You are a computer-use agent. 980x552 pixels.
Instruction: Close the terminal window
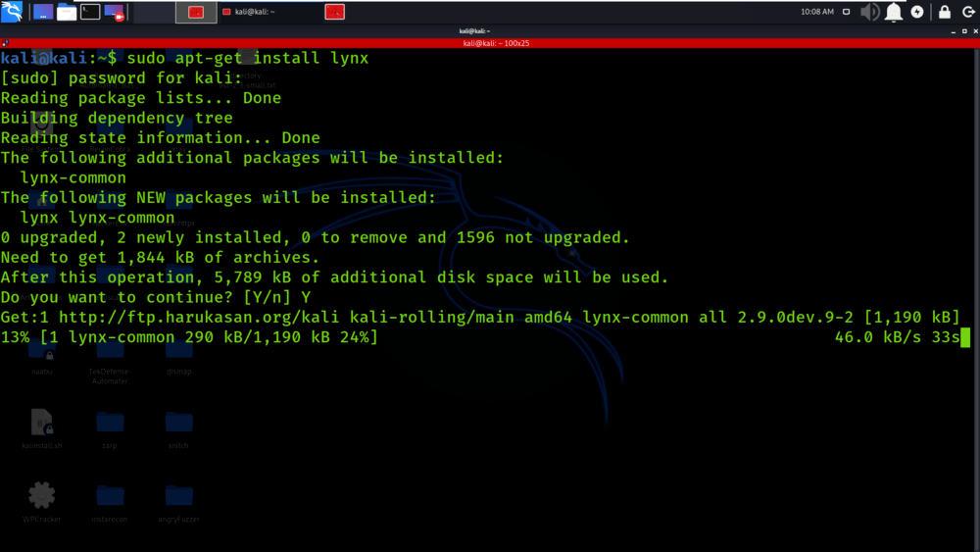976,31
